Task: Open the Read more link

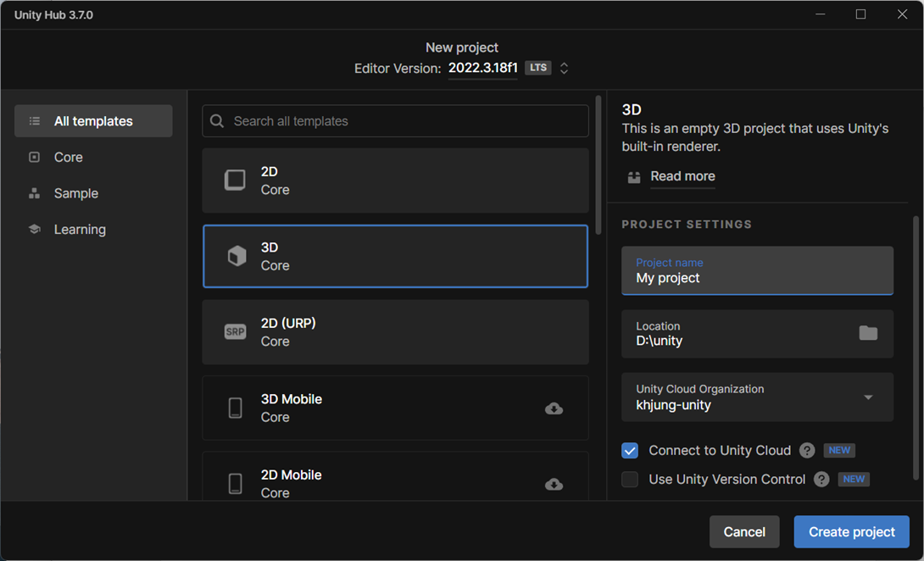Action: click(x=682, y=176)
